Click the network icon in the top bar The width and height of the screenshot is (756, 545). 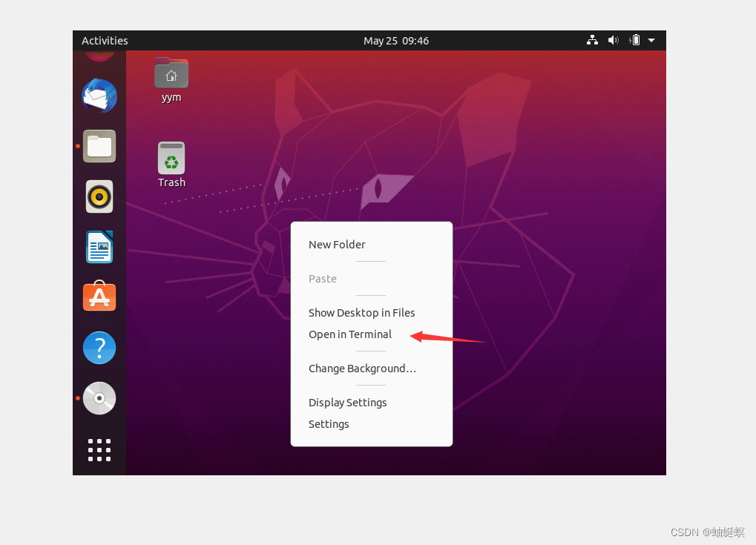point(592,41)
